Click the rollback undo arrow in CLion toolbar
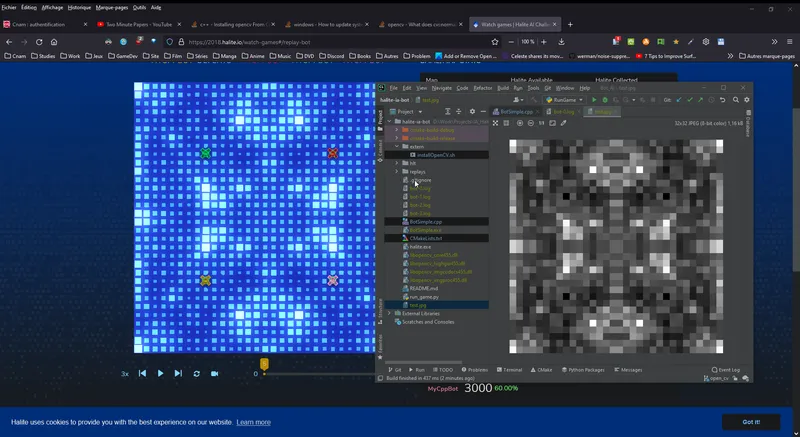This screenshot has height=437, width=800. (x=722, y=100)
